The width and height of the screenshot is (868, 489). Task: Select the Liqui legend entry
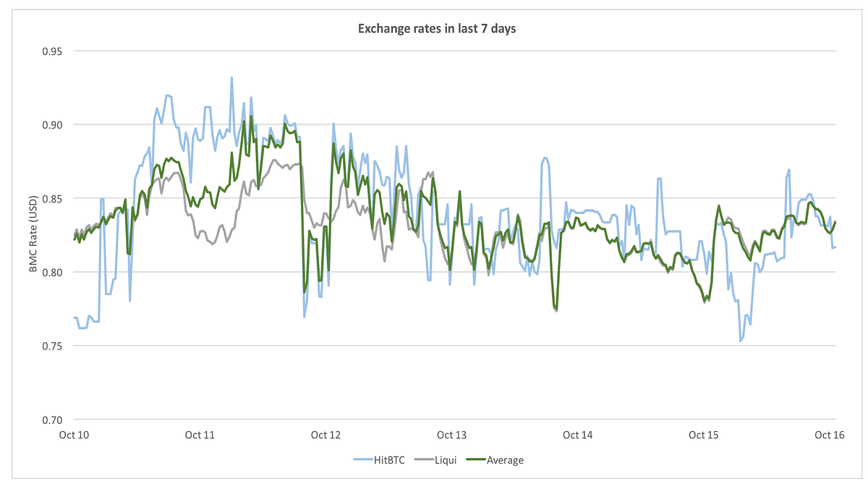tap(434, 459)
